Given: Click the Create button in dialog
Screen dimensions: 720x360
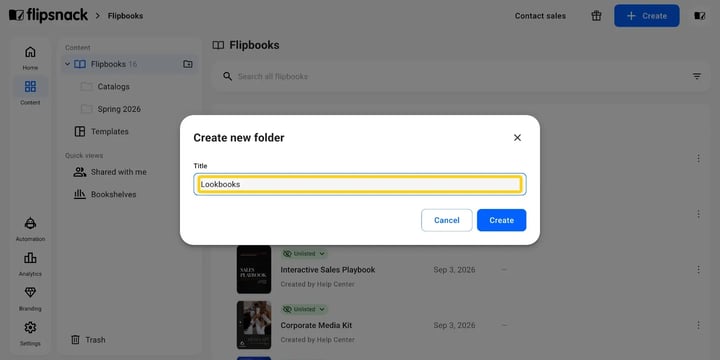Looking at the screenshot, I should [x=501, y=220].
